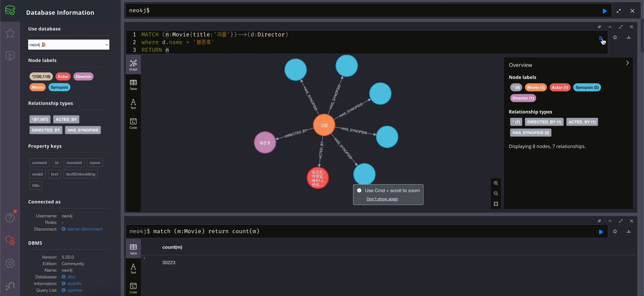Open Browser Settings gear icon
Viewport: 644px width, 296px height.
tap(10, 263)
